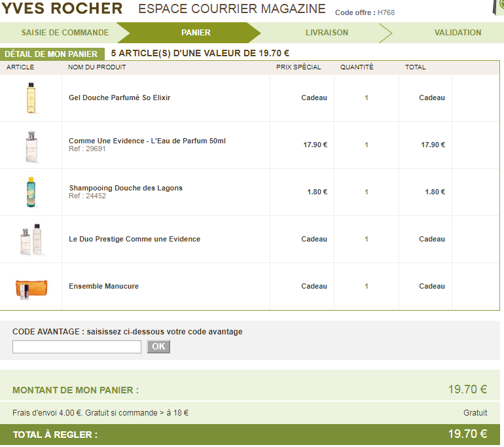Open the Shampooing Douche des Lagons product name
Image resolution: width=504 pixels, height=447 pixels.
click(x=126, y=188)
